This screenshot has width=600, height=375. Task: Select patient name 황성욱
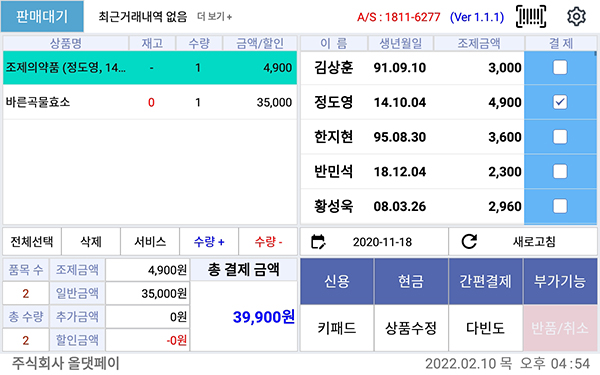333,206
